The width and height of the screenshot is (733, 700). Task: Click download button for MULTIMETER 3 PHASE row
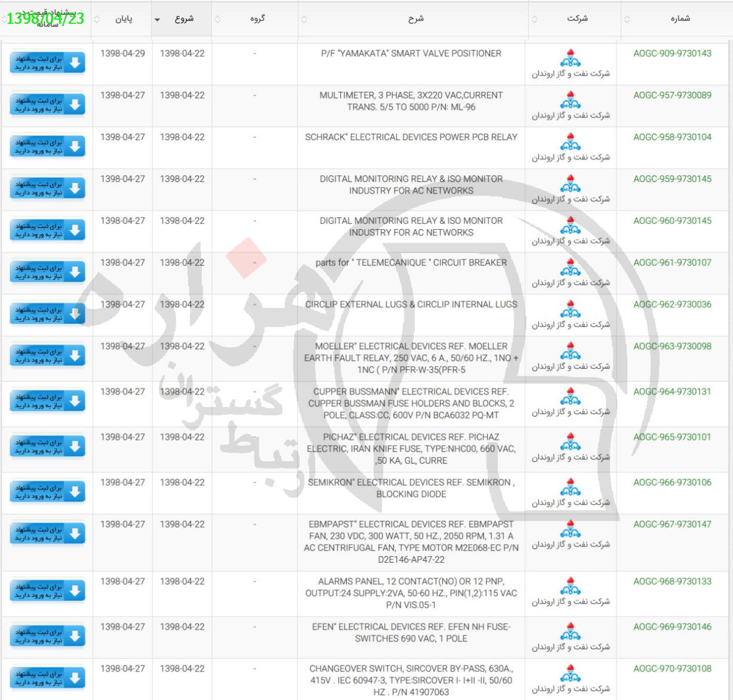[x=47, y=105]
